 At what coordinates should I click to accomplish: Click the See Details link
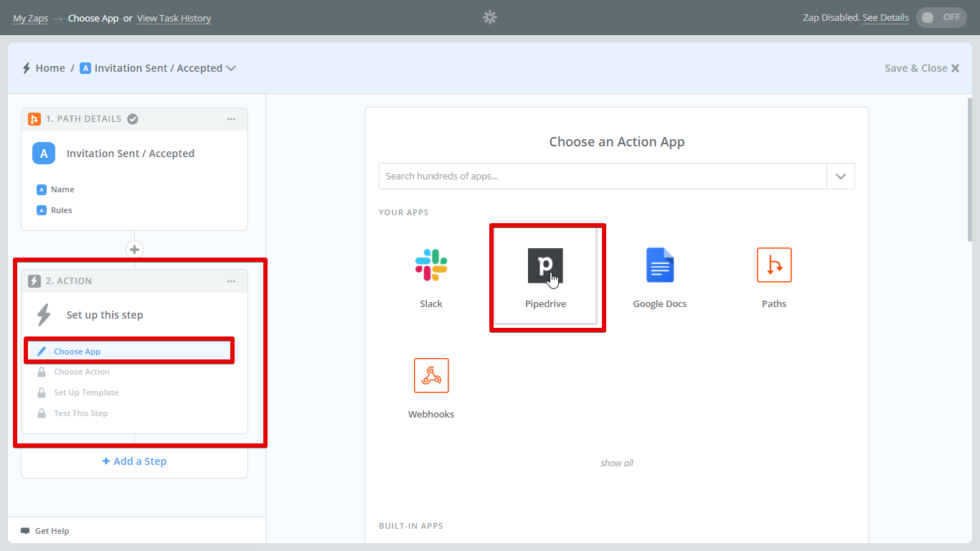coord(885,18)
